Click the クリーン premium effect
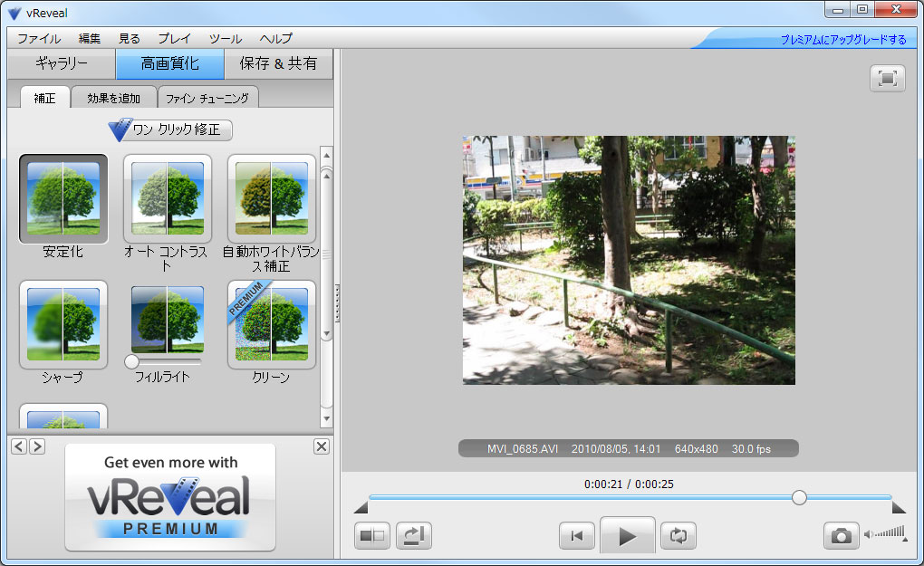The image size is (924, 566). (x=271, y=323)
